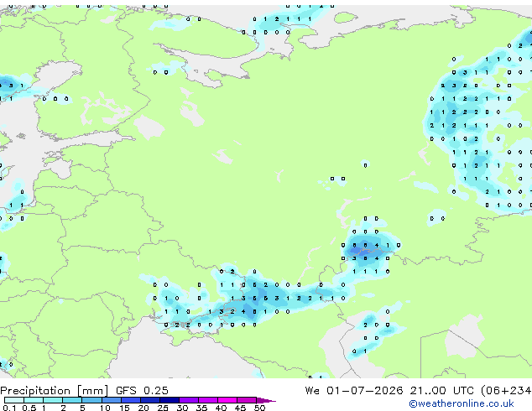This screenshot has width=532, height=411.
Task: Select the 40–45 mm magenta legend swatch
Action: tap(227, 400)
